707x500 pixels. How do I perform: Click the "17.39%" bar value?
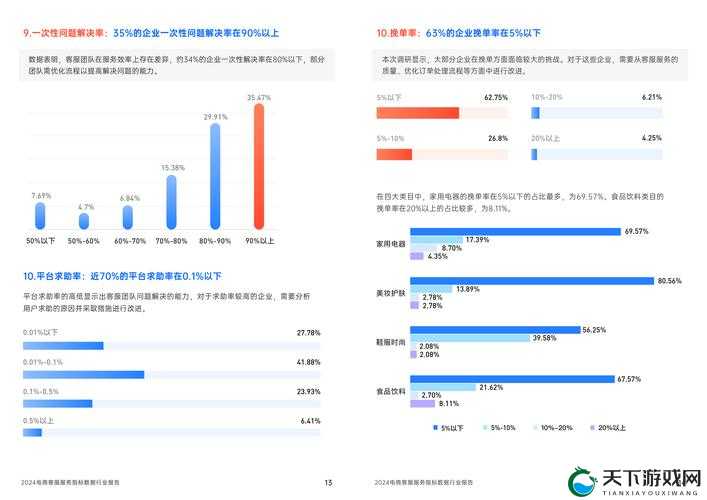(477, 240)
